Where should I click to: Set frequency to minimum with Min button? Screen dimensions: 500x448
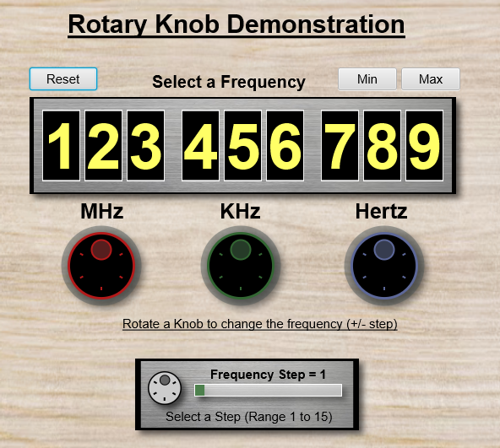coord(367,79)
